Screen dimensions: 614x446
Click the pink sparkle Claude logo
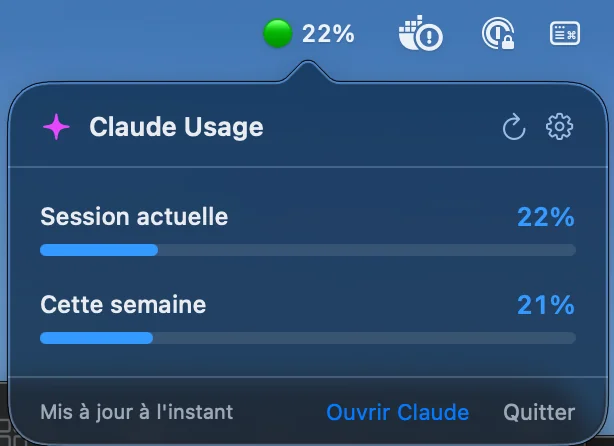(x=56, y=127)
